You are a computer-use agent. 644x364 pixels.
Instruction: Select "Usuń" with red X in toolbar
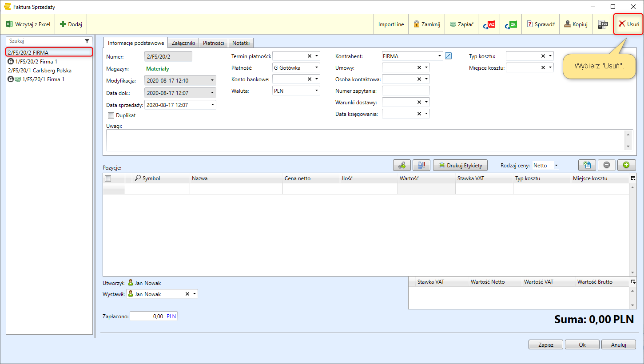(x=628, y=24)
